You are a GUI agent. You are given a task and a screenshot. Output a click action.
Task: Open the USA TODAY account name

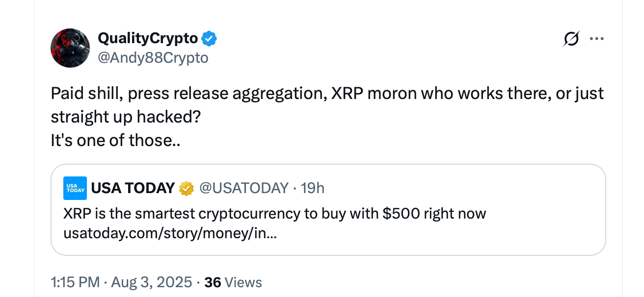click(x=133, y=188)
